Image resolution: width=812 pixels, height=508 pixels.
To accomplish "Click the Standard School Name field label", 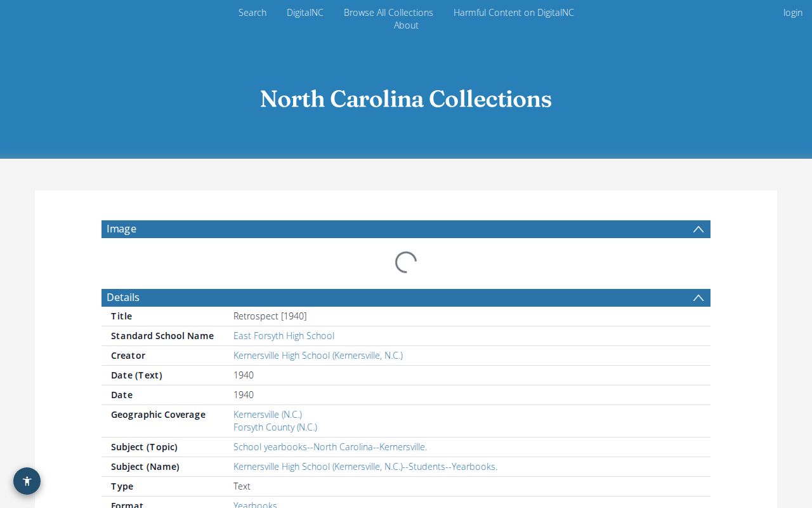I will pyautogui.click(x=162, y=336).
